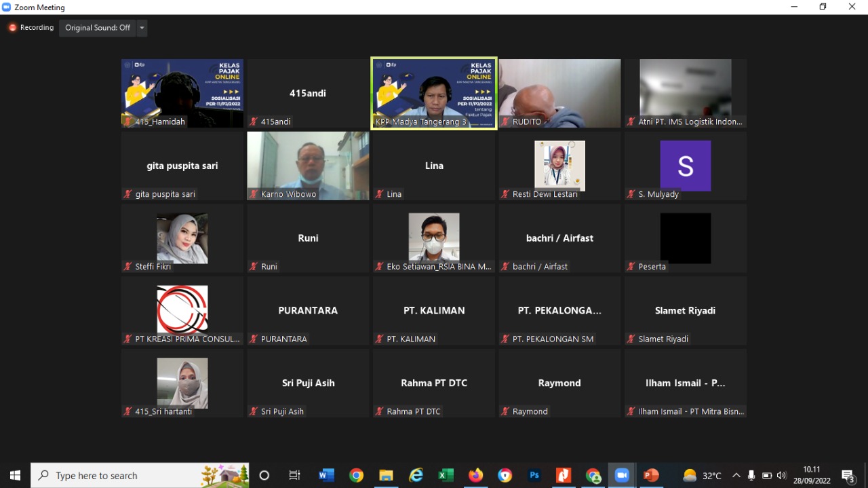Image resolution: width=868 pixels, height=488 pixels.
Task: Open Firefox from the taskbar
Action: (x=475, y=475)
